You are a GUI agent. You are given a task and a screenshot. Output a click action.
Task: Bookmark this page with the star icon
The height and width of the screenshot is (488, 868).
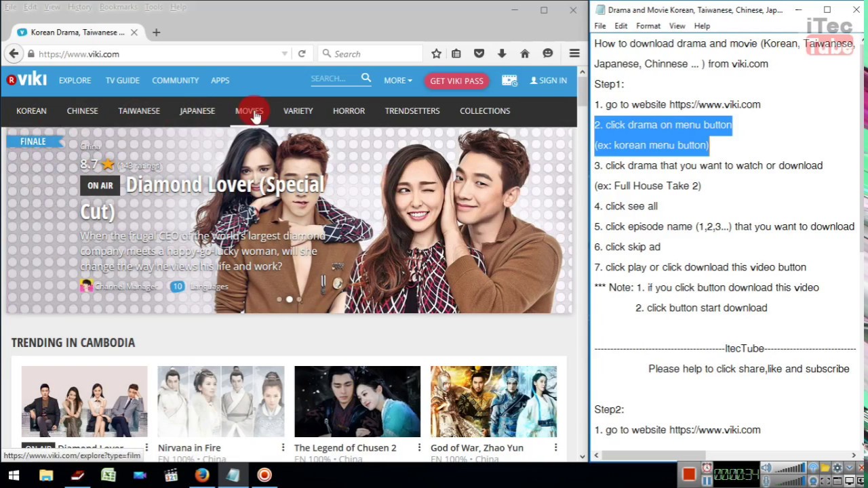click(436, 54)
